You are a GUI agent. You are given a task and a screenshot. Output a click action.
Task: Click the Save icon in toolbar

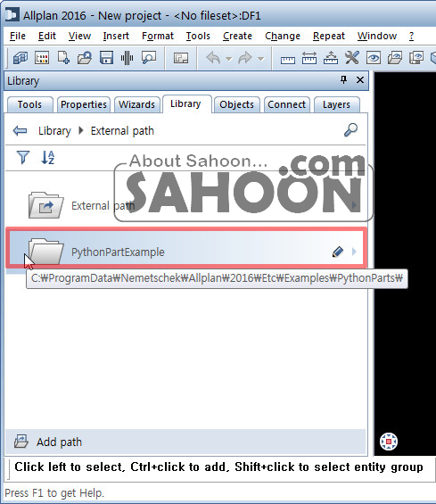106,58
